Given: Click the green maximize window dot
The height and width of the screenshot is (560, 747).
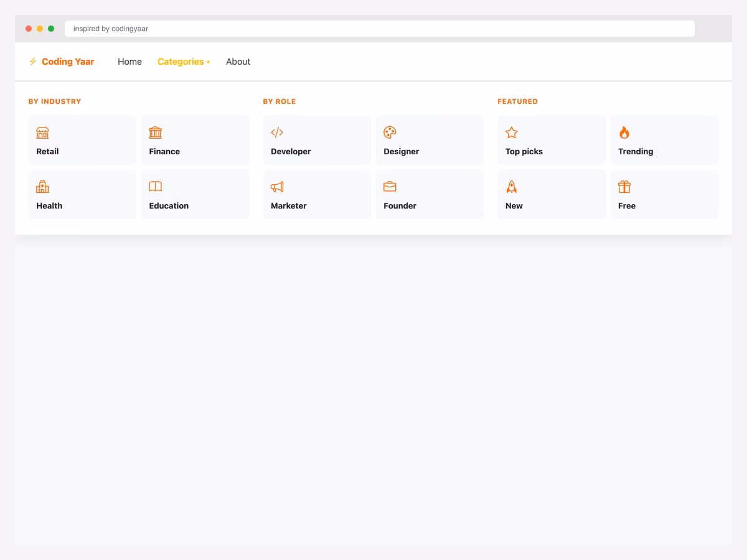Looking at the screenshot, I should click(51, 29).
